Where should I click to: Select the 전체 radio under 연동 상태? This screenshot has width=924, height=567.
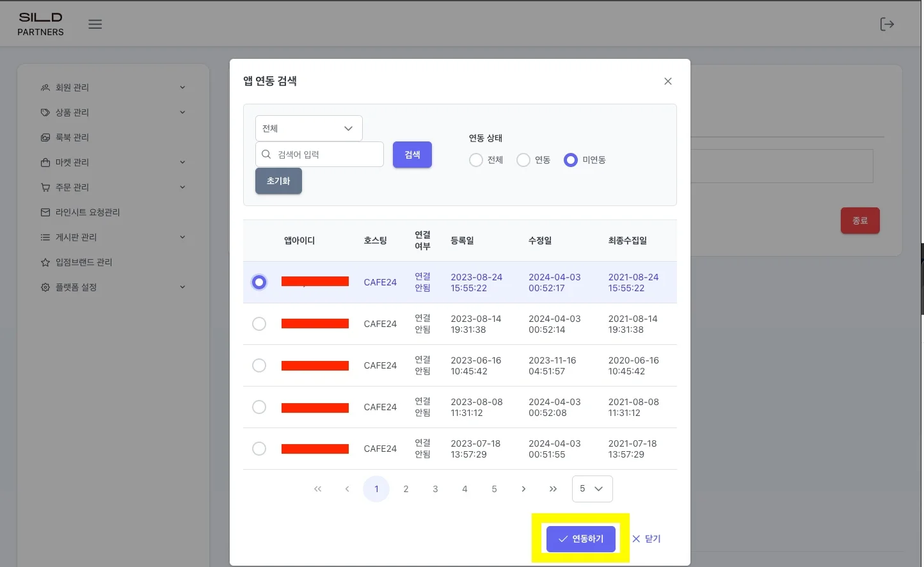476,160
